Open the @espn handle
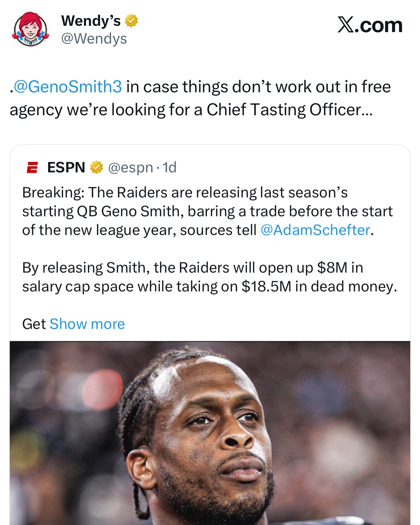 (x=130, y=168)
